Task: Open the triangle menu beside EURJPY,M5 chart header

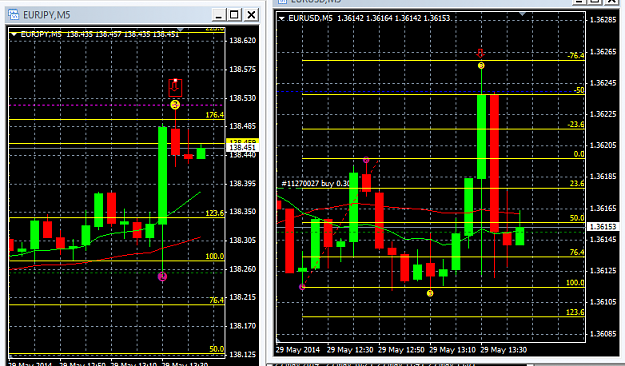Action: (14, 35)
